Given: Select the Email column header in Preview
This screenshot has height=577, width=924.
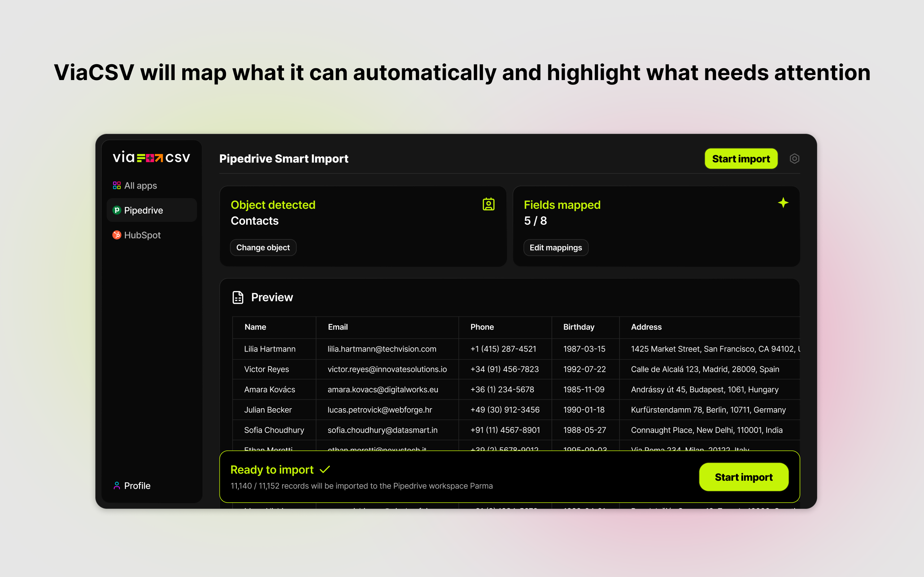Looking at the screenshot, I should pos(337,327).
